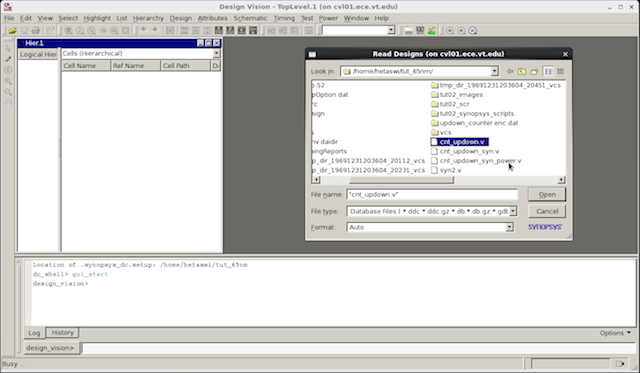Go back with the dialog's left arrow icon
The width and height of the screenshot is (640, 373).
pos(510,71)
